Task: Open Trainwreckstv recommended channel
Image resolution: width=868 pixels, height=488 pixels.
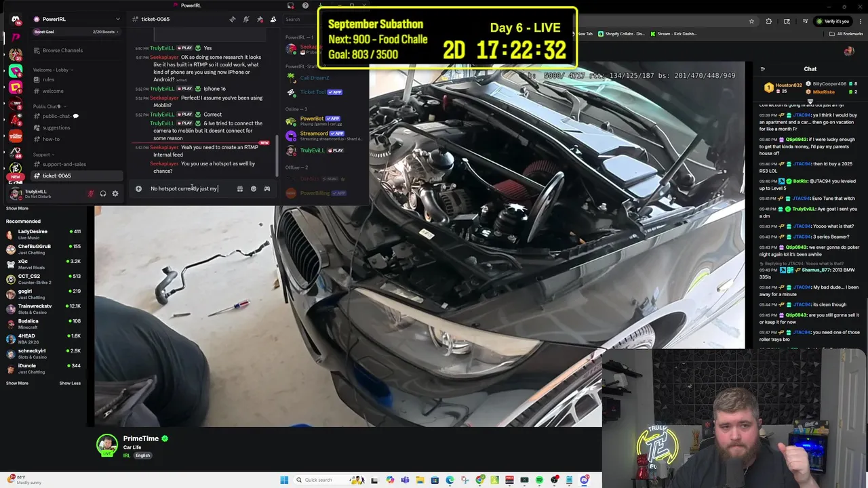Action: click(43, 308)
